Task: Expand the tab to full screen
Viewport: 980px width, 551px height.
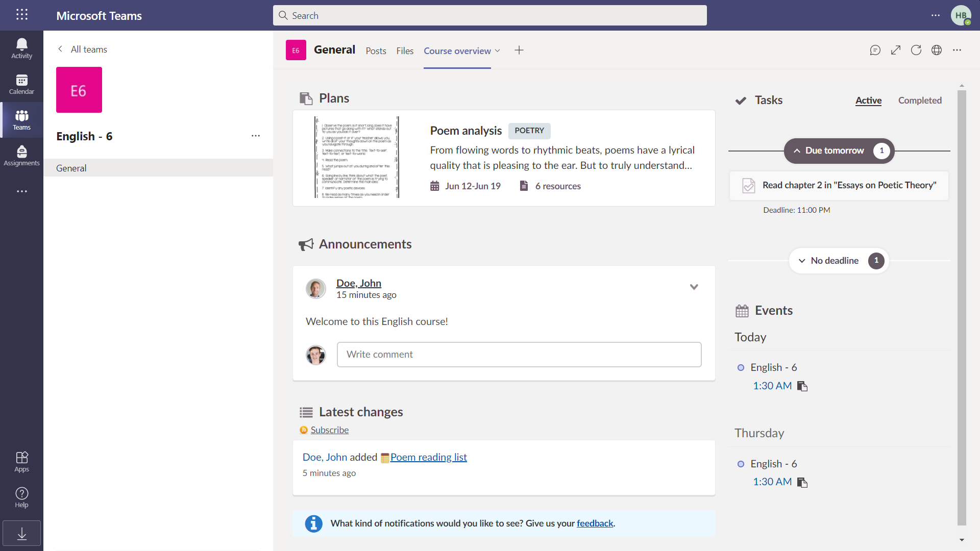Action: point(896,50)
